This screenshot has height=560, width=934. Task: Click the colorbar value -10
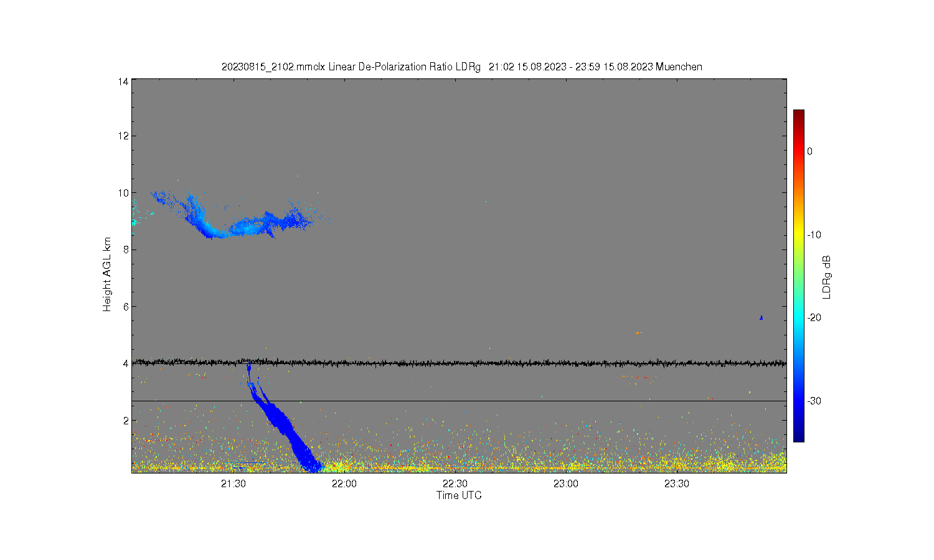(x=814, y=235)
